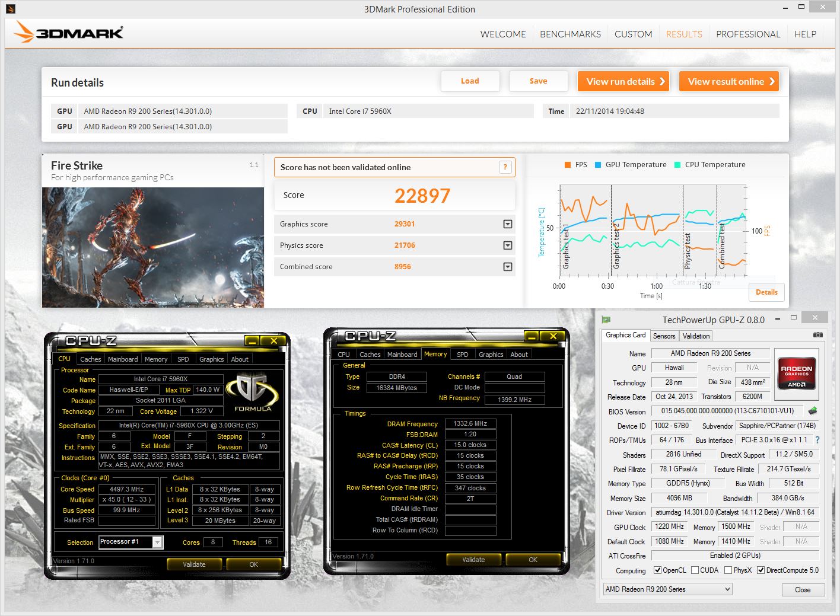Click OK in CPU-Z Memory window

[533, 560]
